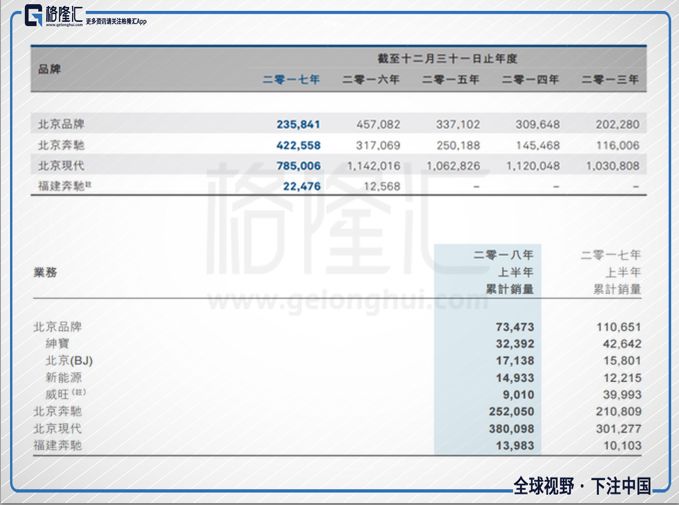
Task: Click the value 301,277
Action: [619, 429]
